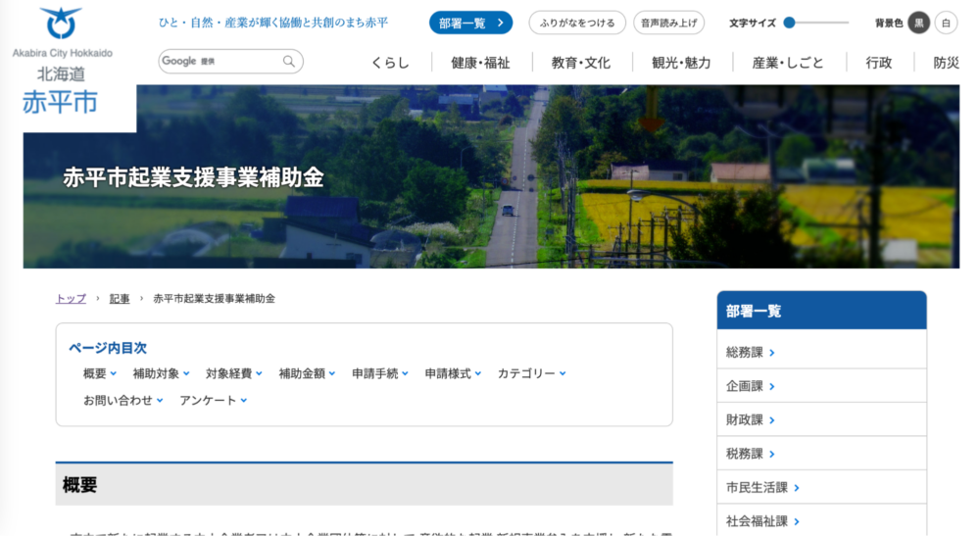Screen dimensions: 980x536
Task: Open the 観光・魅力 menu
Action: [681, 63]
